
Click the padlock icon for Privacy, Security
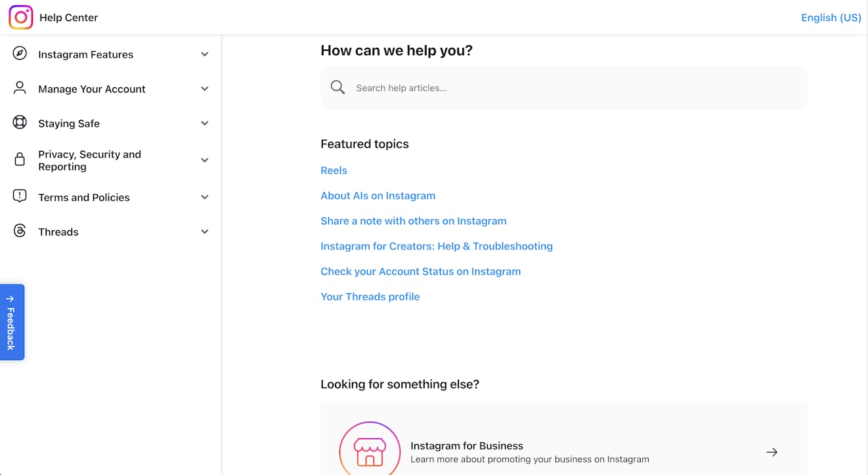point(20,159)
